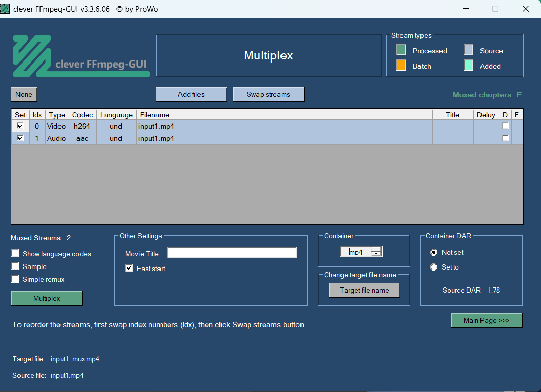Click the Muxed chapters: E label

[487, 95]
